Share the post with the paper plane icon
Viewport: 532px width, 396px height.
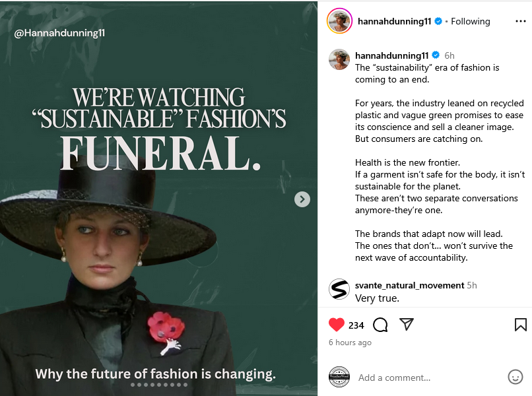407,324
